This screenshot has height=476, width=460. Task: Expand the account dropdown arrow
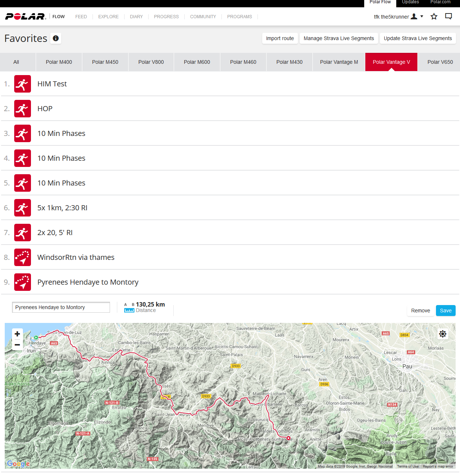[x=422, y=16]
